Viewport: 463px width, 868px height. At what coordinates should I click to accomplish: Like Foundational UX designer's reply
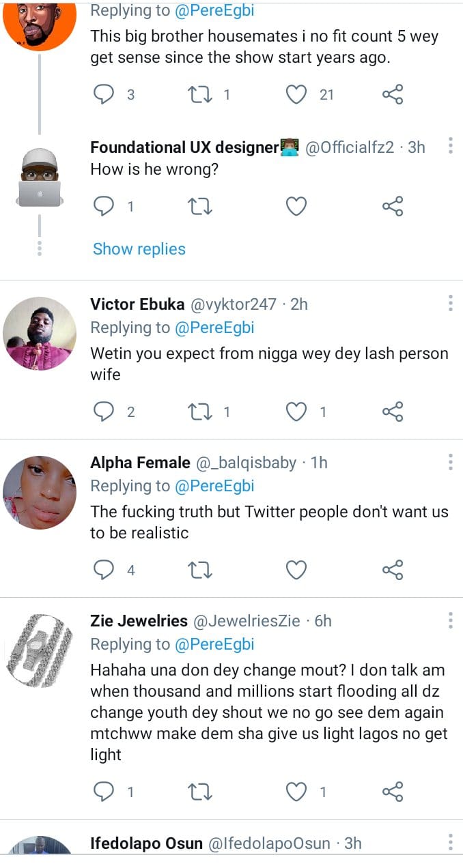(296, 205)
